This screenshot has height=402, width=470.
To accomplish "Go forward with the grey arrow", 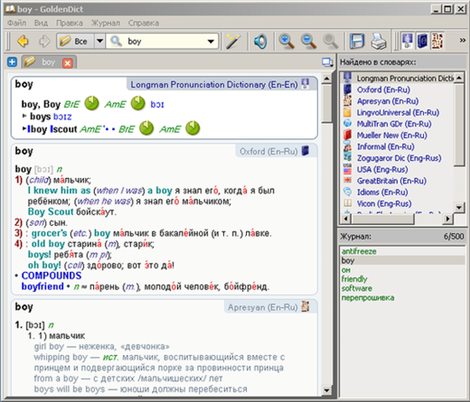I will click(x=44, y=41).
